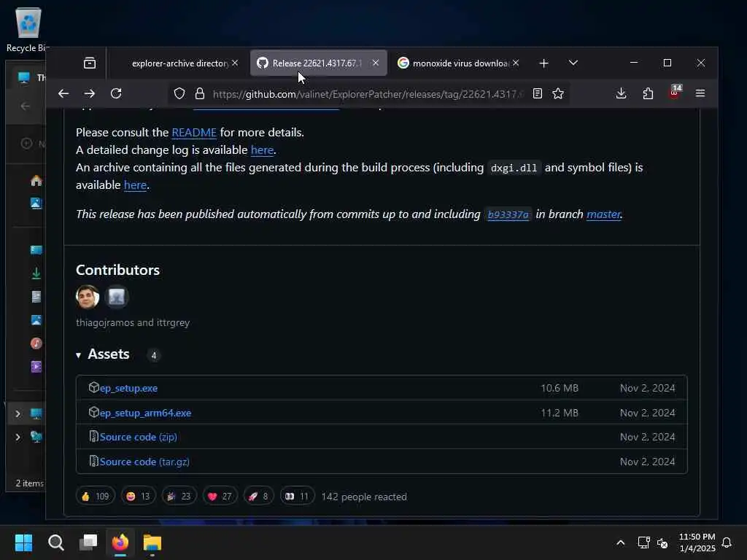747x560 pixels.
Task: Collapse the Assets section triangle
Action: pos(78,355)
